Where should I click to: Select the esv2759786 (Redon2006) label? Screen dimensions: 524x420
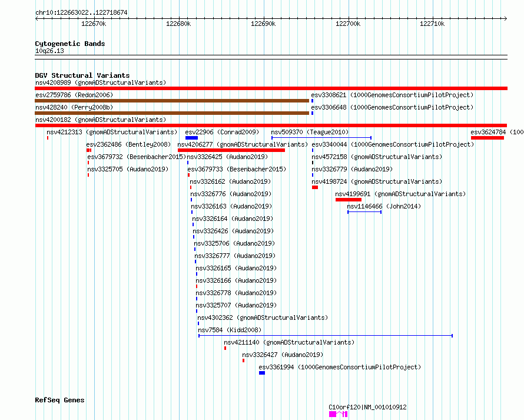point(74,95)
